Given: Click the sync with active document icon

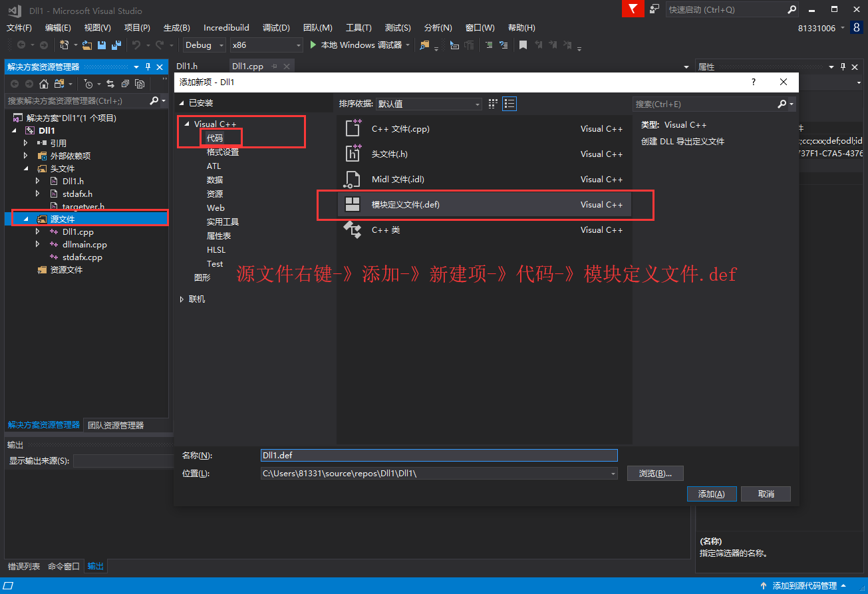Looking at the screenshot, I should [110, 84].
